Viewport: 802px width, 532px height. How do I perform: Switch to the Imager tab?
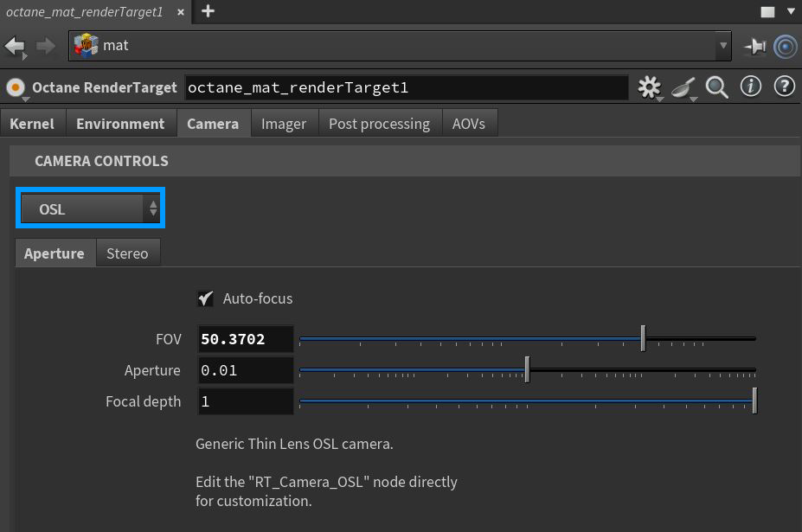click(x=284, y=124)
